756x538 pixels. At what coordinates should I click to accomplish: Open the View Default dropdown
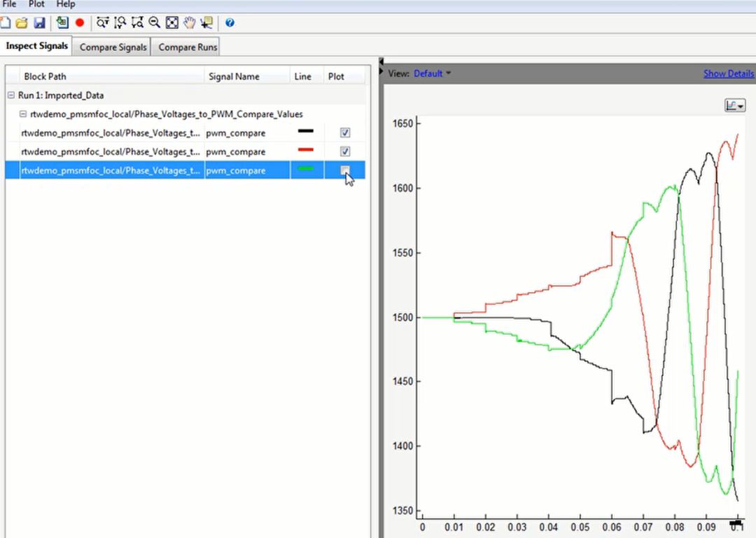click(432, 74)
